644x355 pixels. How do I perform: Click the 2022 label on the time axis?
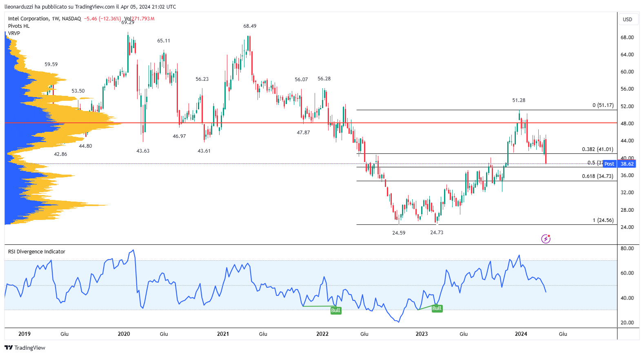pyautogui.click(x=322, y=334)
